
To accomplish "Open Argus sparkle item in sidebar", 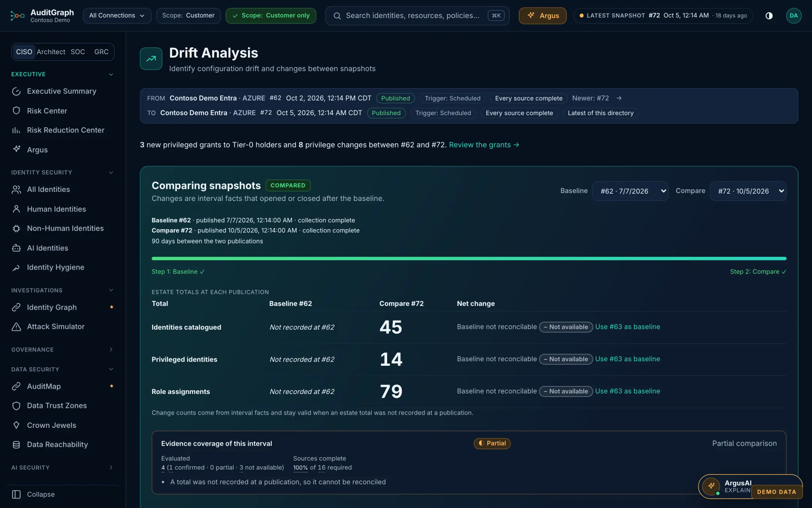I will [37, 149].
